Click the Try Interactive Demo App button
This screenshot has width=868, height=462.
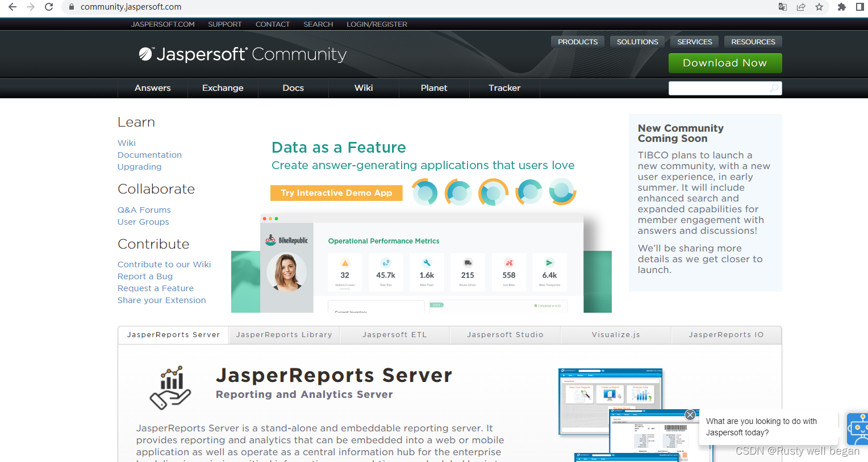pyautogui.click(x=336, y=193)
